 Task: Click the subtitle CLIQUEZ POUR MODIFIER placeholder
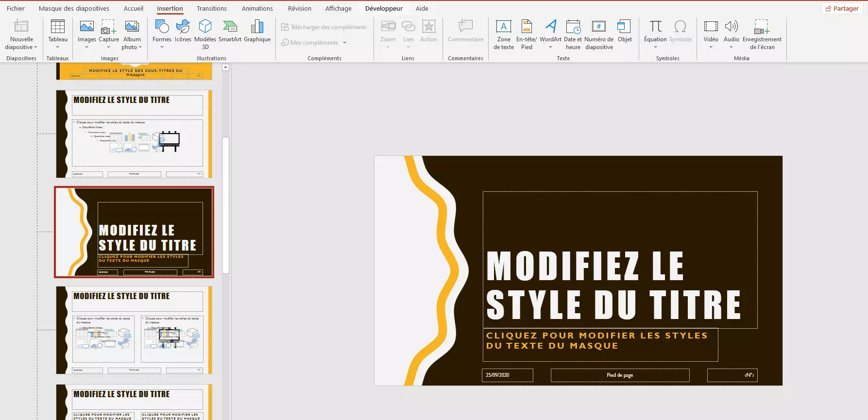click(x=600, y=345)
